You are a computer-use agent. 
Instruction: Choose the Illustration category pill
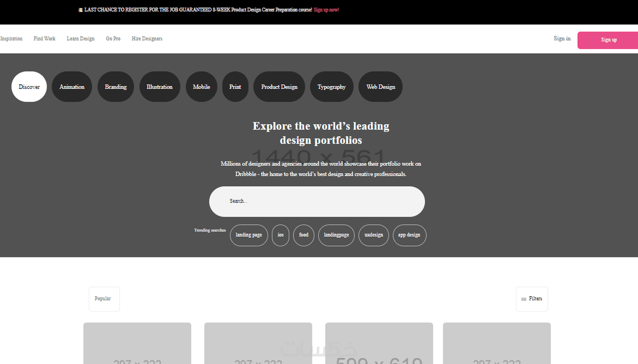159,87
